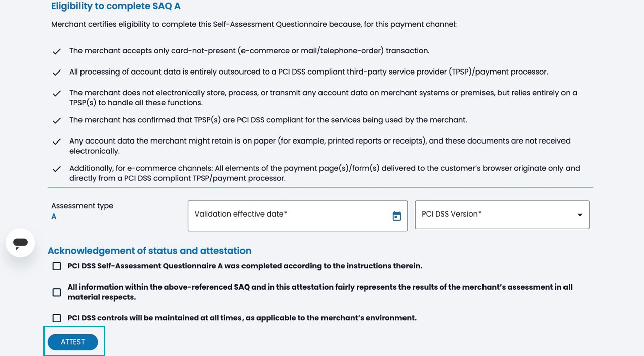Click checkmark beside card-not-present transaction statement
The width and height of the screenshot is (644, 356).
(x=57, y=51)
